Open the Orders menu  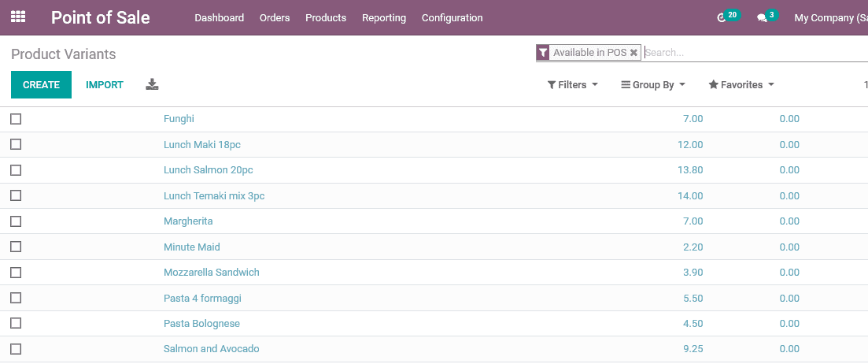275,18
